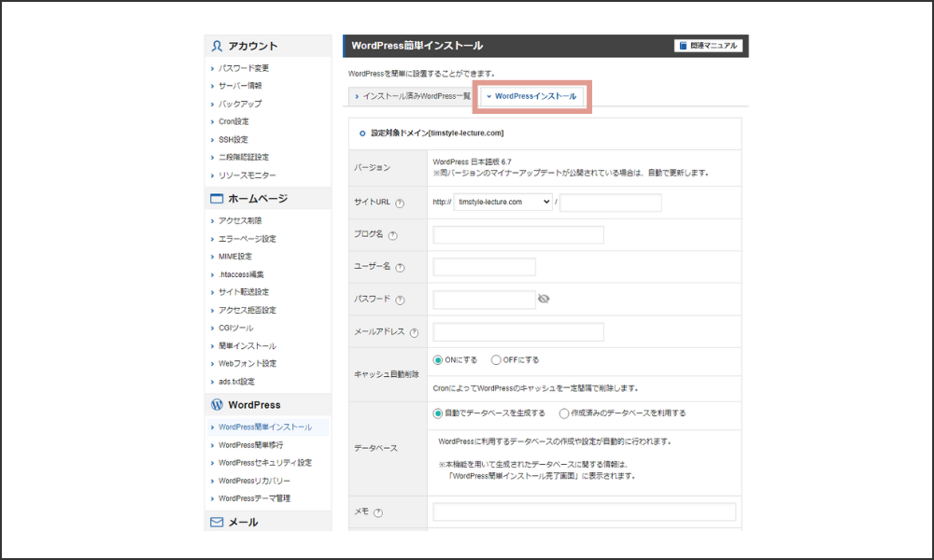934x560 pixels.
Task: Open リソースモニター in the sidebar
Action: click(248, 175)
